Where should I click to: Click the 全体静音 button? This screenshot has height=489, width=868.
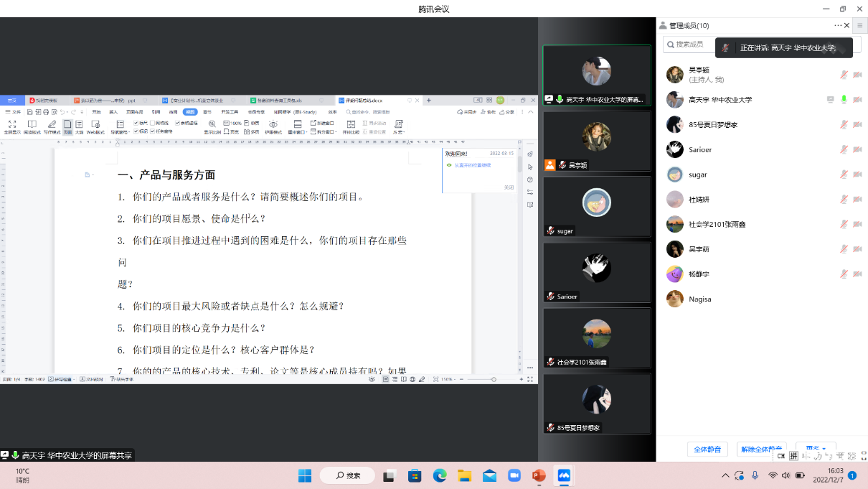point(708,450)
